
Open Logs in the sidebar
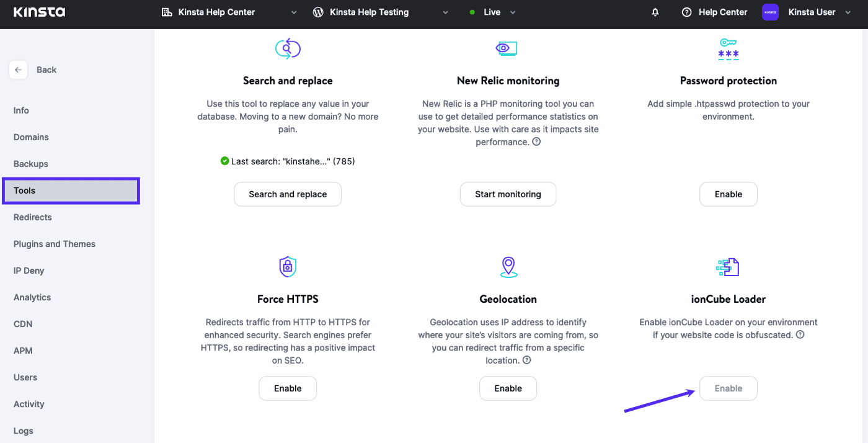click(x=24, y=431)
